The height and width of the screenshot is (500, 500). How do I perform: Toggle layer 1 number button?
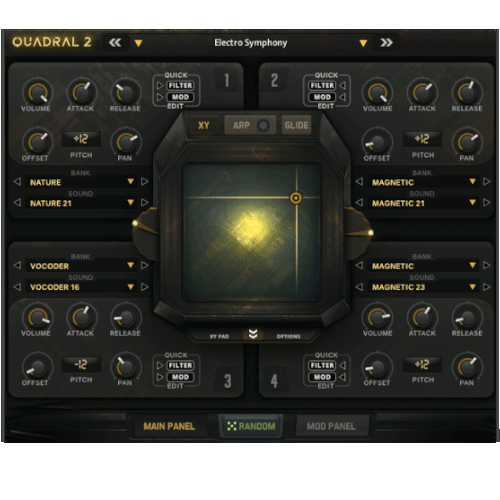(227, 80)
